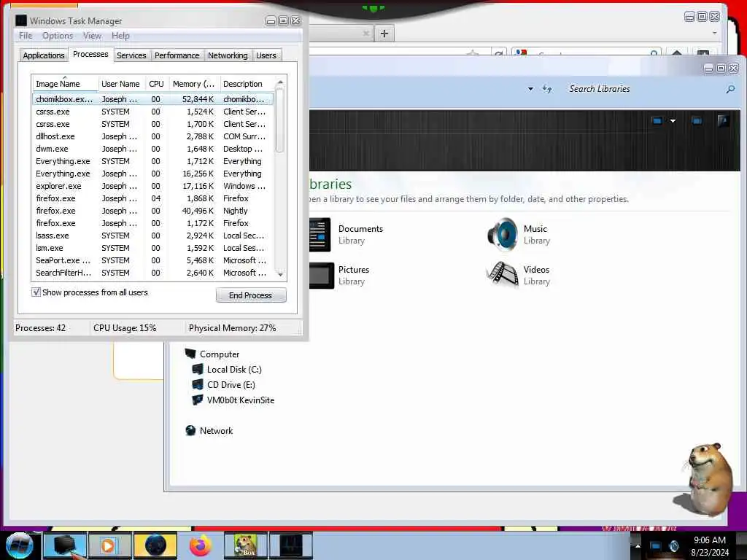The height and width of the screenshot is (560, 747).
Task: Click the Explorer address bar refresh icon
Action: [547, 88]
